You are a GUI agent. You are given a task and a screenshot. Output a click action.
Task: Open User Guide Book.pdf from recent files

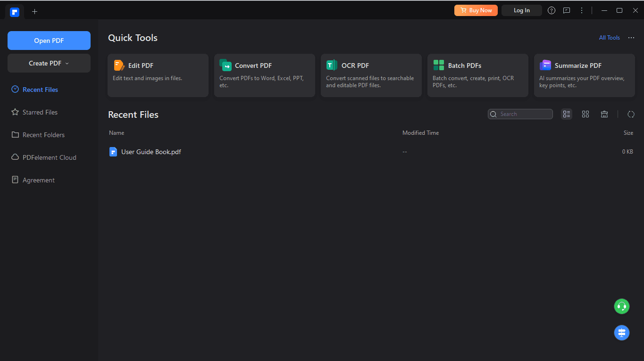[151, 152]
